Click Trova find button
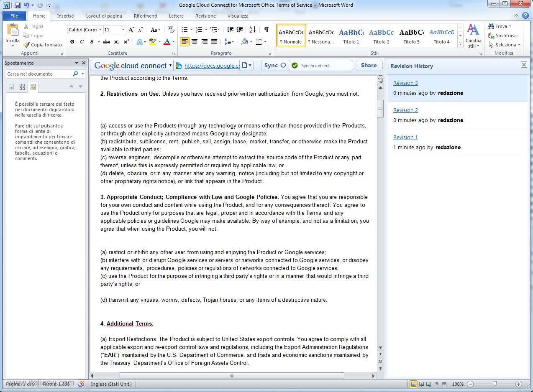 coord(500,26)
